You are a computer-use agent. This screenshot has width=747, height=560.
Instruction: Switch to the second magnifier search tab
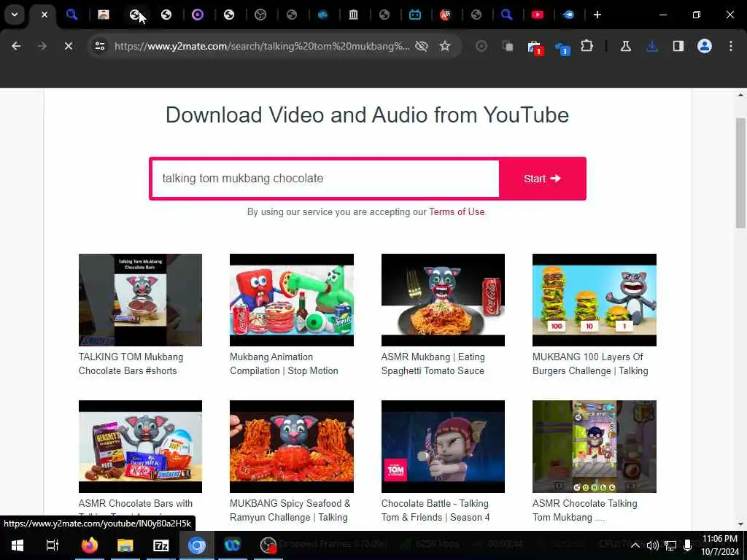coord(506,15)
